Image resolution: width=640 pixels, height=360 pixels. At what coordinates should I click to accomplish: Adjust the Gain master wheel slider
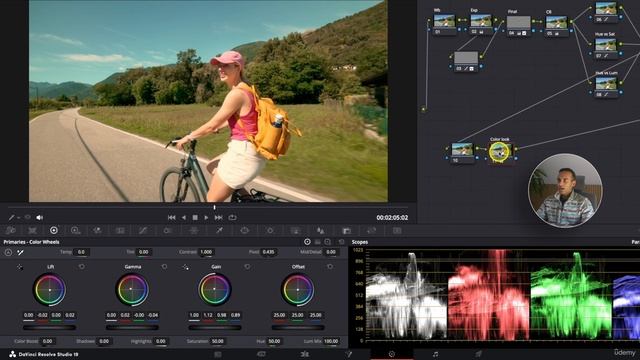click(215, 327)
